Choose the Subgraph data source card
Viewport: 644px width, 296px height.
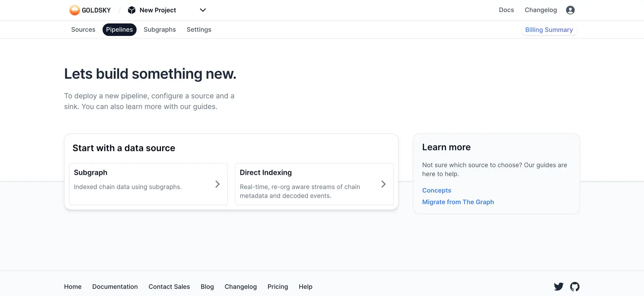coord(141,184)
